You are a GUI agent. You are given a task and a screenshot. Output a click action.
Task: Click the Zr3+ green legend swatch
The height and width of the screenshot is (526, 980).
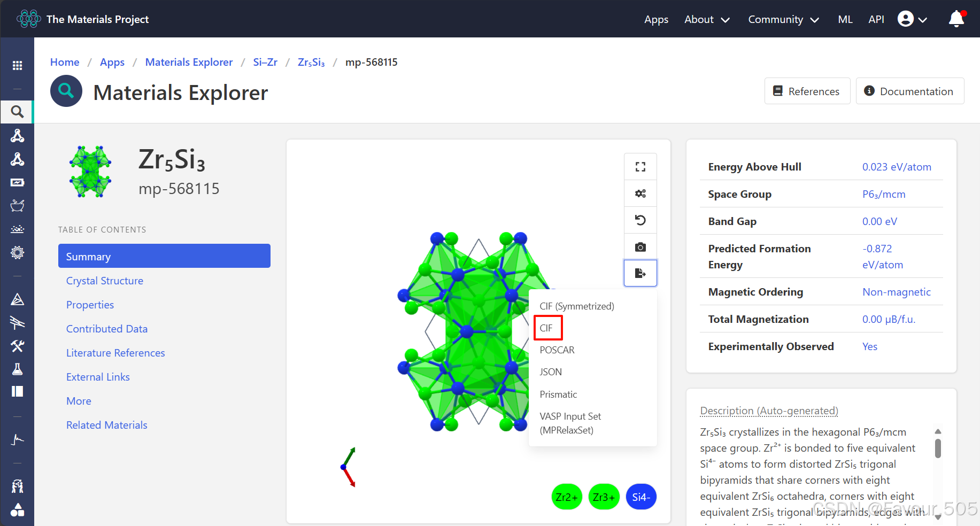click(x=604, y=497)
